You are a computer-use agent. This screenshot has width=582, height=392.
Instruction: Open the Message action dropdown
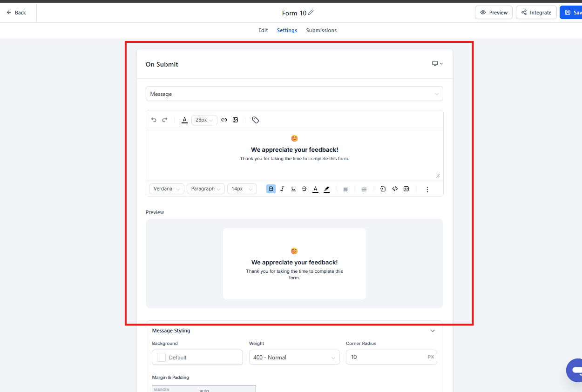(x=294, y=94)
